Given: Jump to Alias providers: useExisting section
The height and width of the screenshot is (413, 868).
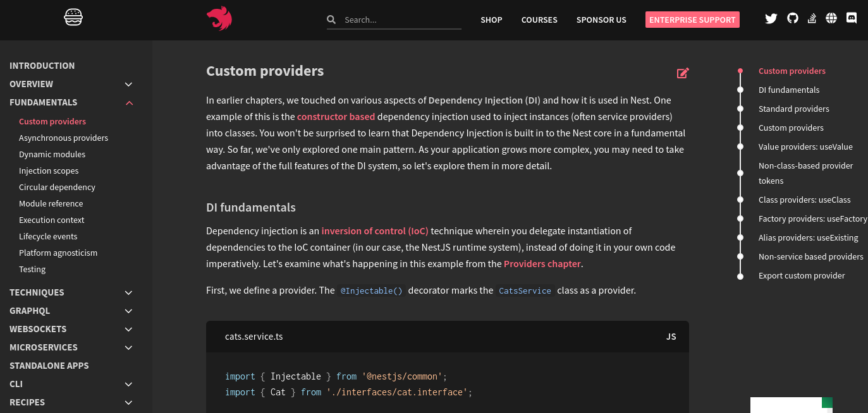Looking at the screenshot, I should 809,237.
